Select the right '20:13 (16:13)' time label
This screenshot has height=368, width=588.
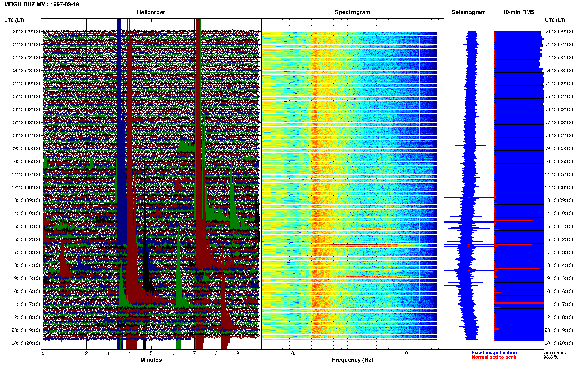559,291
